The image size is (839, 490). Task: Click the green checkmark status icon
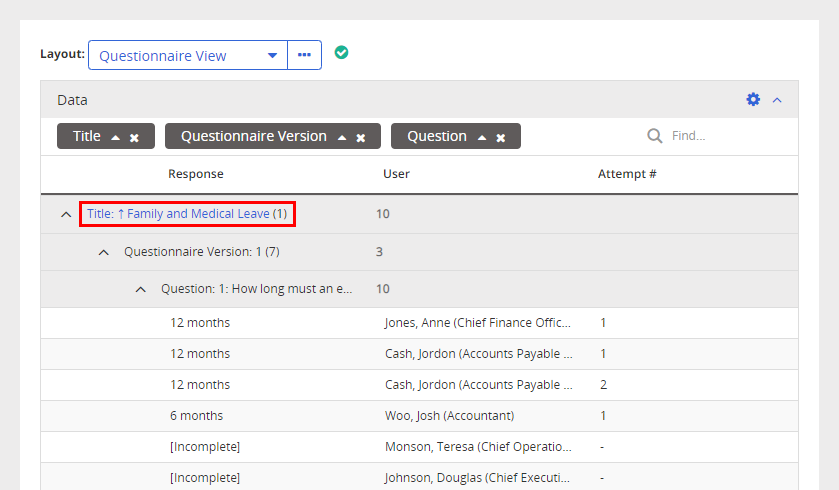click(341, 53)
